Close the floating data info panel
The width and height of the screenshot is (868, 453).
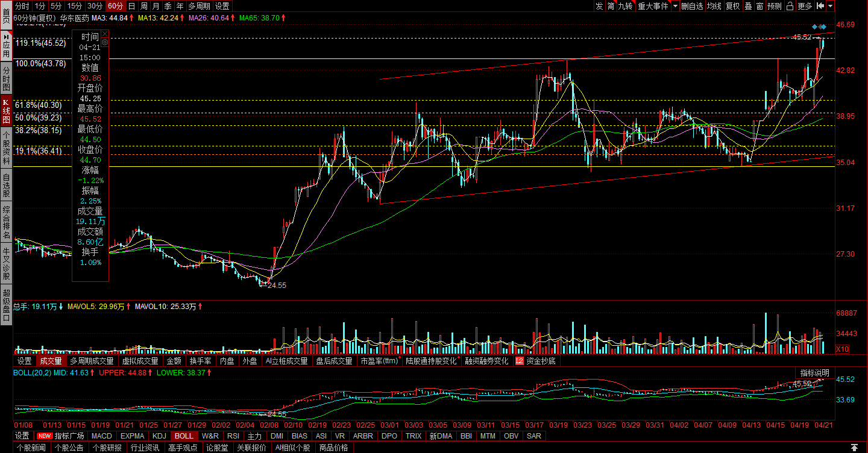[x=104, y=34]
